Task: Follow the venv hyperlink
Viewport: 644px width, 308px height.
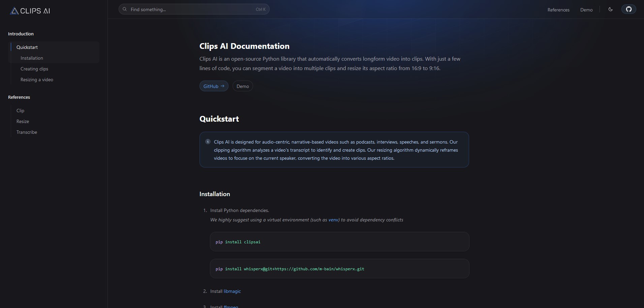Action: pos(333,220)
